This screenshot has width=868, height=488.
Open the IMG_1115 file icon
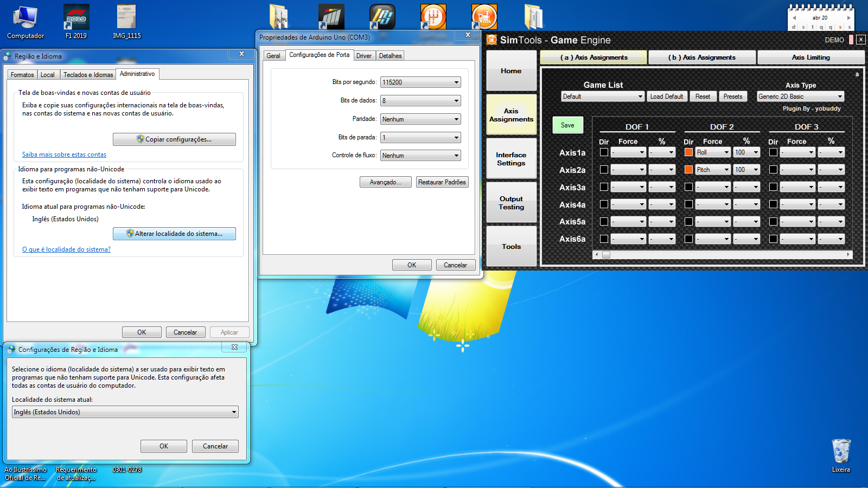126,22
